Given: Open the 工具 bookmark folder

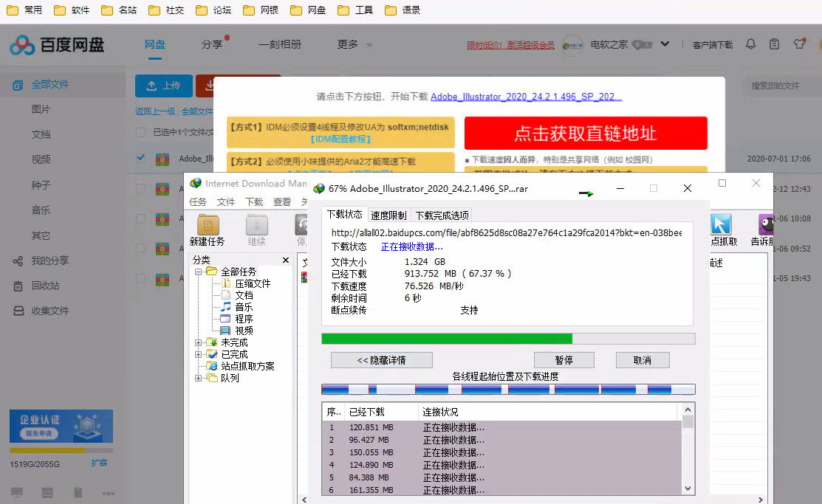Looking at the screenshot, I should [355, 10].
